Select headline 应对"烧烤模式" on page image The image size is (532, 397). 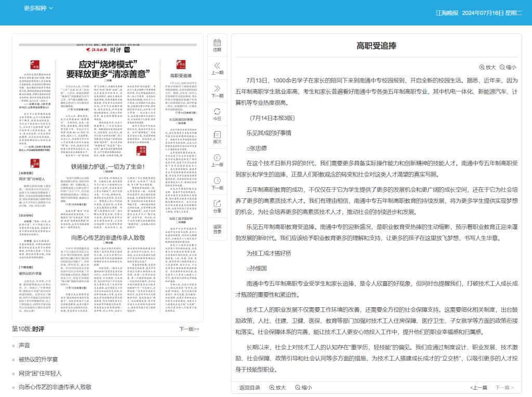108,69
